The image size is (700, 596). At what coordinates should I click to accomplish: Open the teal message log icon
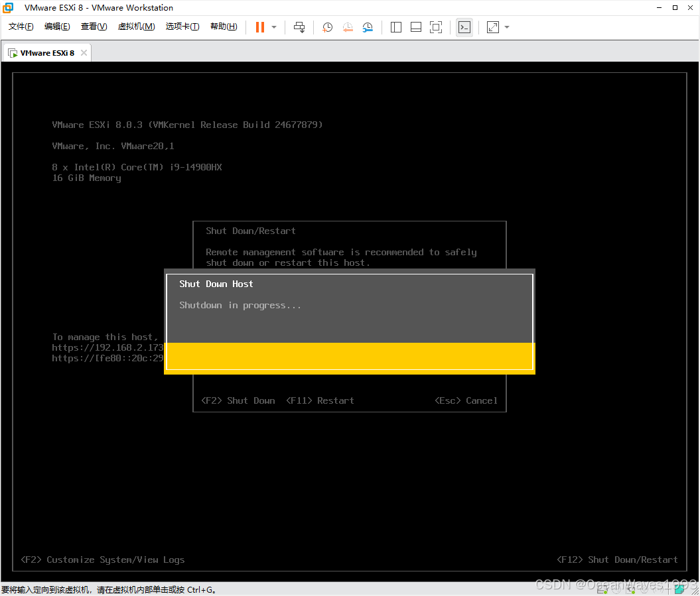pyautogui.click(x=679, y=590)
